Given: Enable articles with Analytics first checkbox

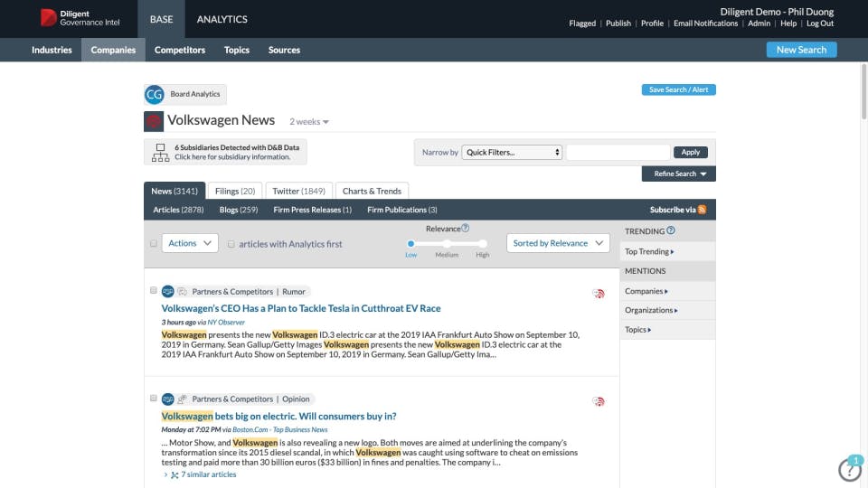Looking at the screenshot, I should (231, 244).
